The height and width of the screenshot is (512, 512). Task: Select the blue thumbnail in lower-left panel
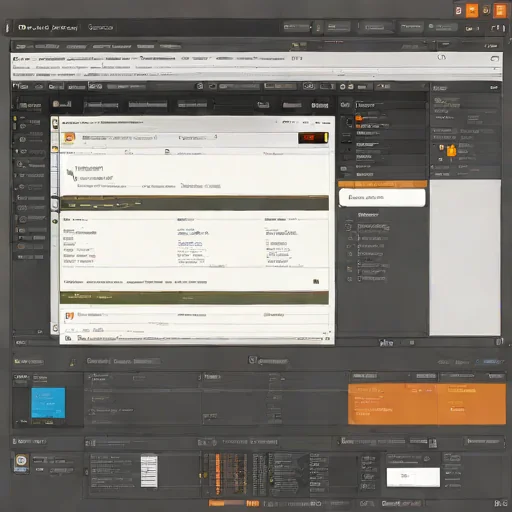coord(48,403)
